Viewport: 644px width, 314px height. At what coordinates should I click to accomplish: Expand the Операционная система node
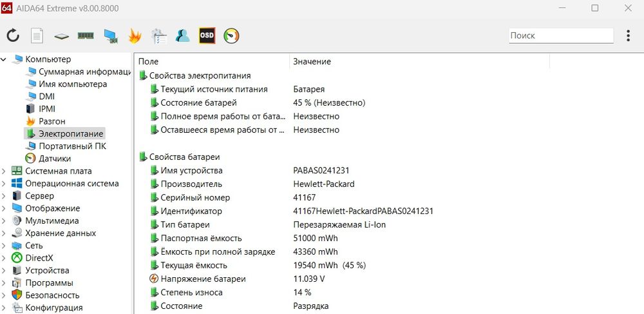4,184
